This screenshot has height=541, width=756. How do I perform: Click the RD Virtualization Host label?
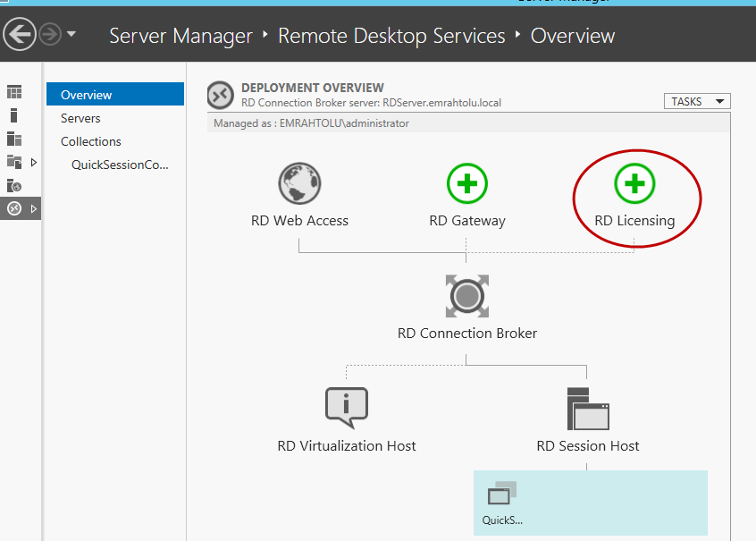[347, 445]
